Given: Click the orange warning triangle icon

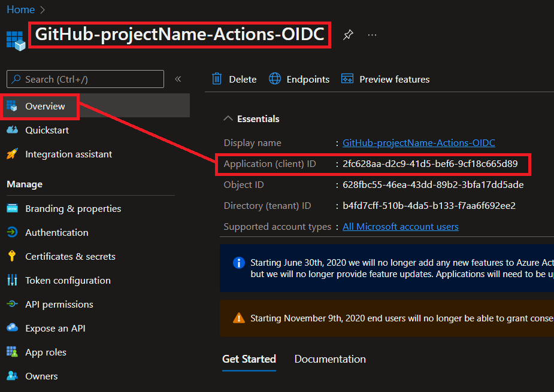Looking at the screenshot, I should tap(239, 318).
